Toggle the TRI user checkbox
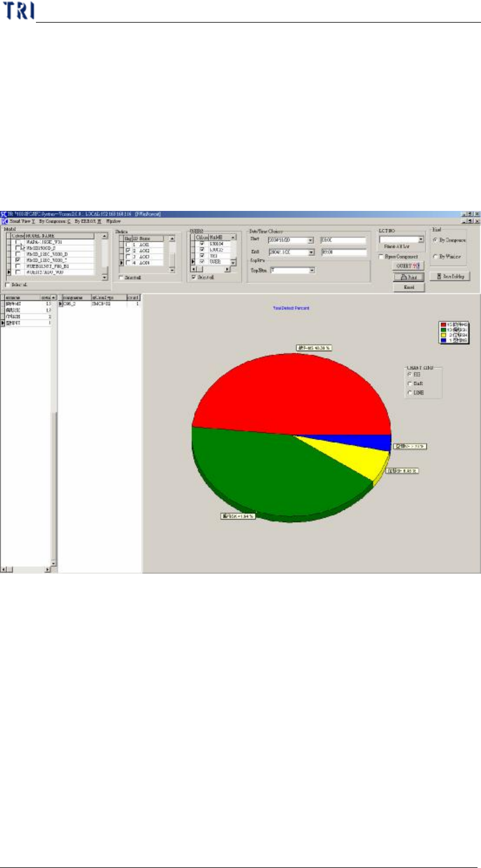 click(x=202, y=256)
